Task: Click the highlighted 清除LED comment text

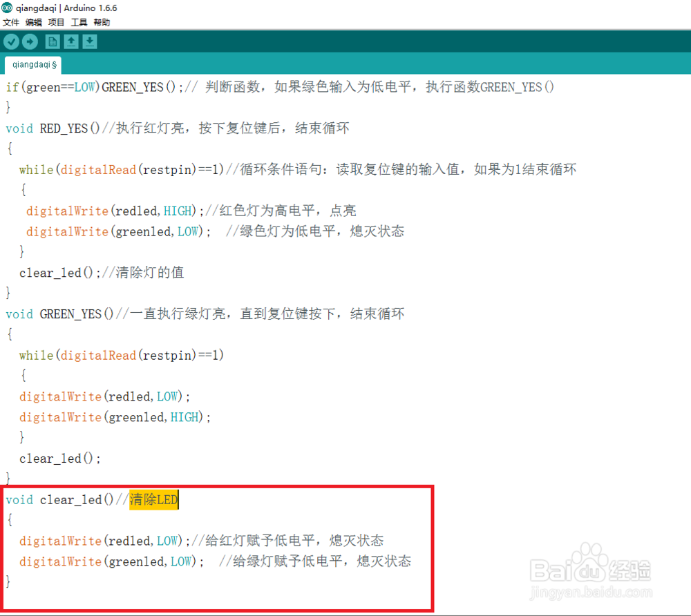Action: click(x=153, y=499)
